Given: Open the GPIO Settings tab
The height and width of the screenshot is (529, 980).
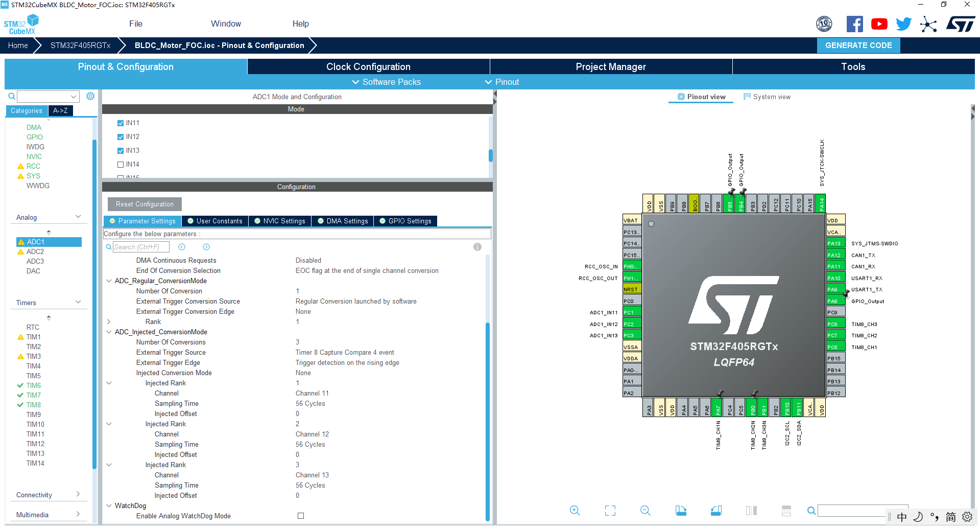Looking at the screenshot, I should [x=405, y=221].
